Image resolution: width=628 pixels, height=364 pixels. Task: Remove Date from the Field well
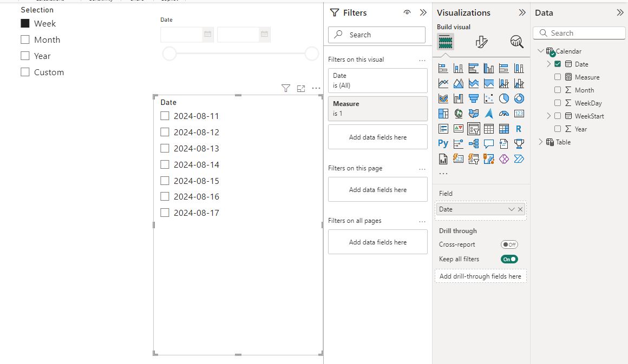(x=520, y=209)
